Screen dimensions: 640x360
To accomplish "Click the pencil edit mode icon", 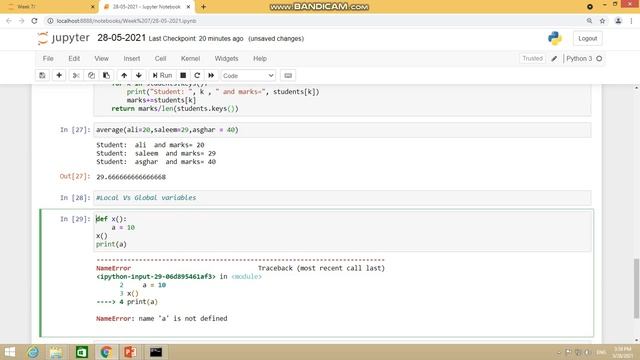I will click(554, 59).
